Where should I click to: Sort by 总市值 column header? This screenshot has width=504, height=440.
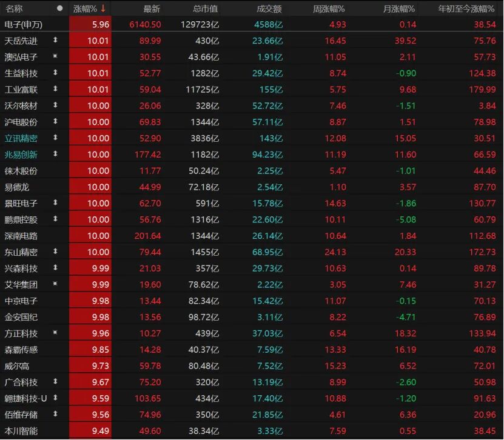coord(206,8)
